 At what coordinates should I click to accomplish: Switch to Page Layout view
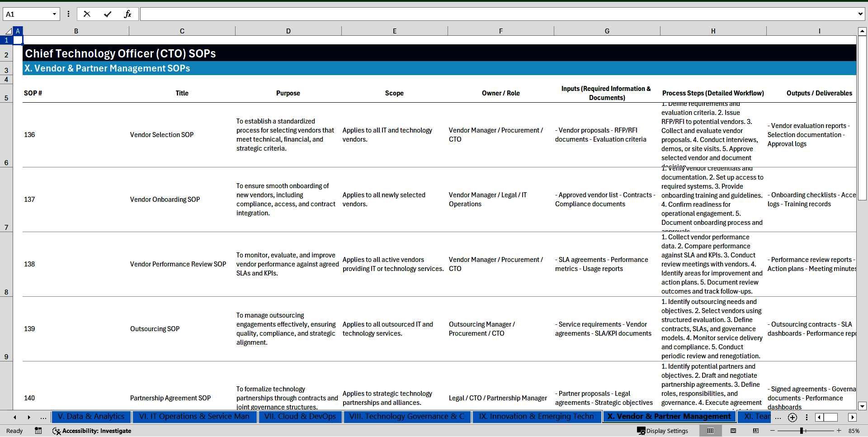(733, 431)
